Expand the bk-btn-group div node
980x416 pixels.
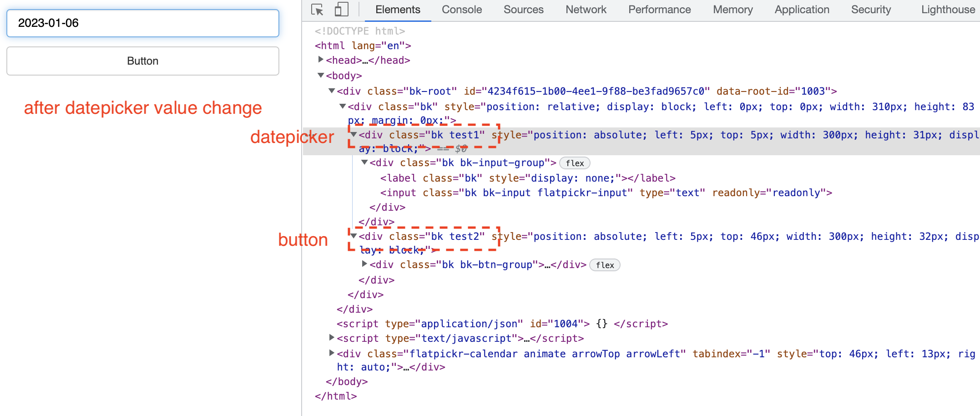pos(364,264)
